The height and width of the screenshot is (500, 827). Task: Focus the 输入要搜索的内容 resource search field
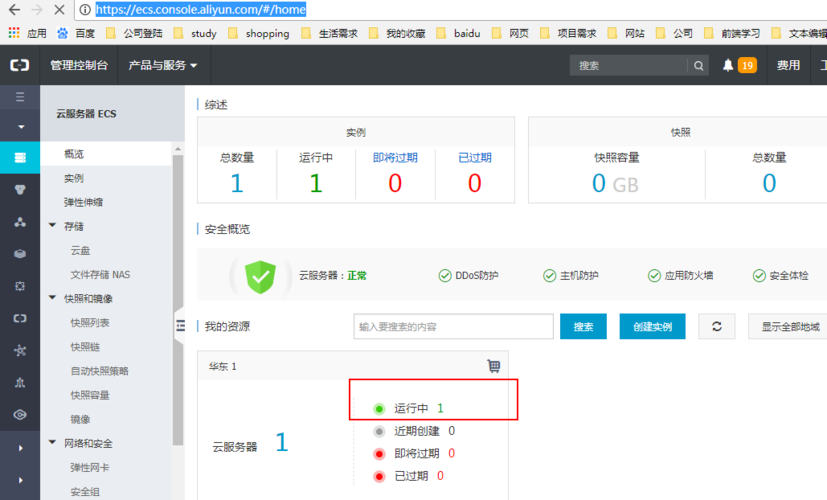pos(454,326)
